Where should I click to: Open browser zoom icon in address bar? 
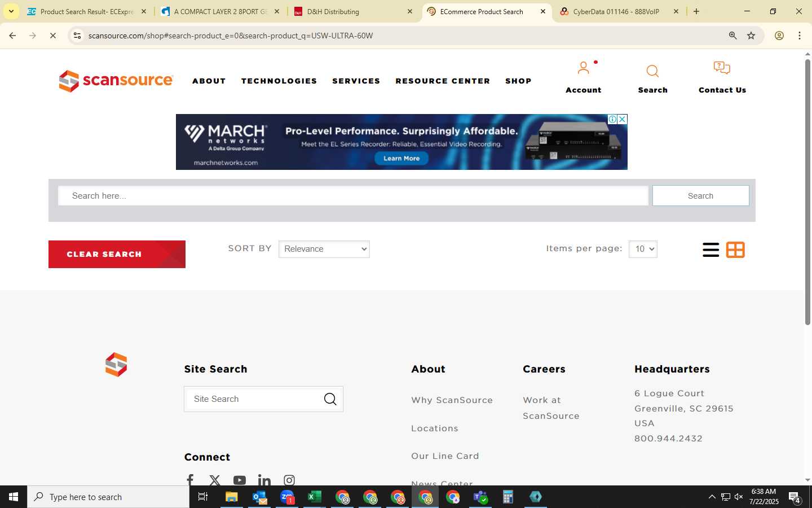pos(732,36)
